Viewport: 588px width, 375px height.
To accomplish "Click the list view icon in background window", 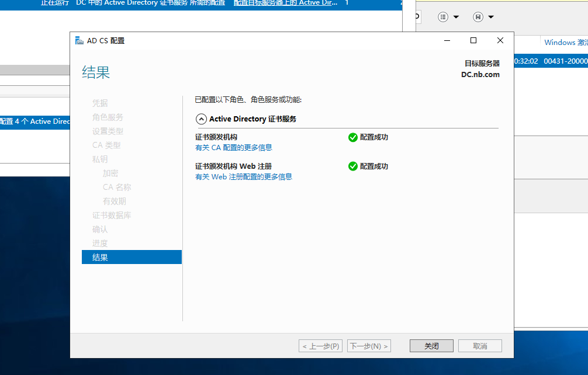I will pos(443,17).
